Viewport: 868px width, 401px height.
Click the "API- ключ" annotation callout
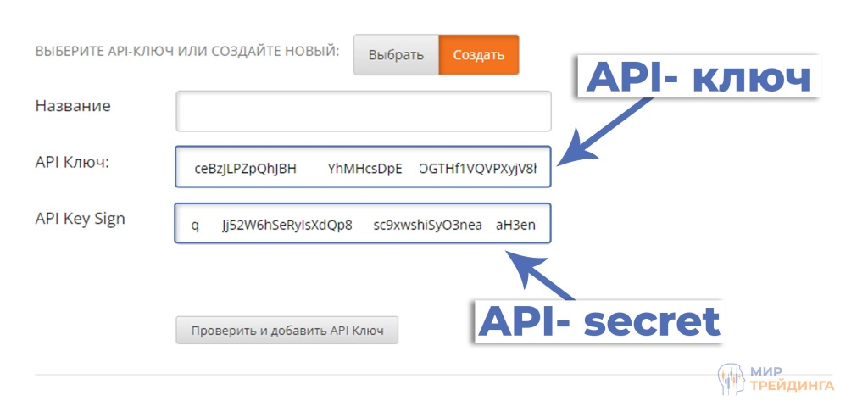[x=698, y=79]
